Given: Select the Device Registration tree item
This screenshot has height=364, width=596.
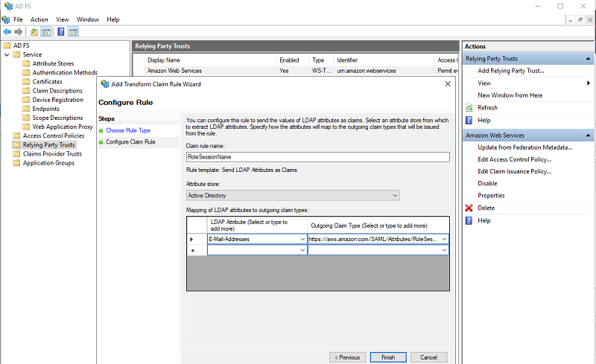Looking at the screenshot, I should (58, 100).
